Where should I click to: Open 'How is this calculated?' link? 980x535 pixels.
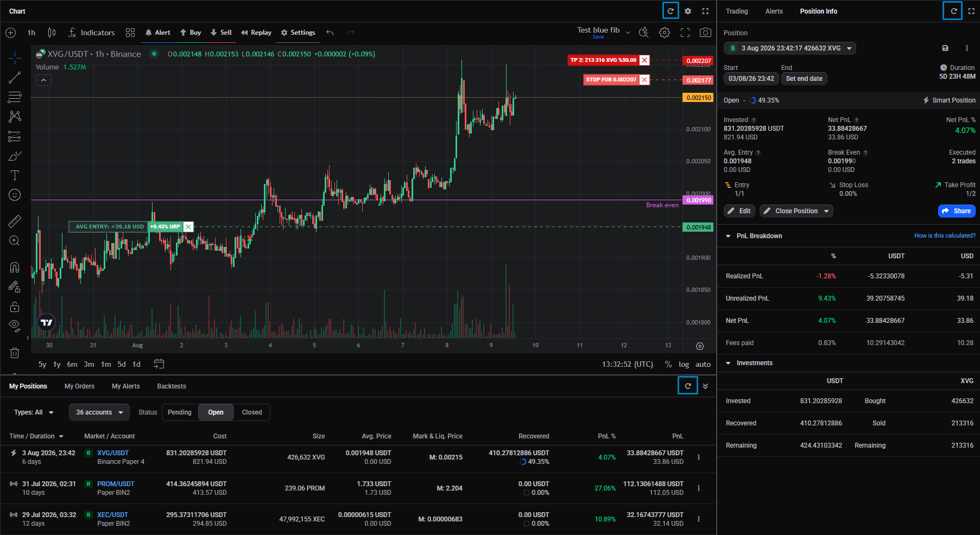tap(945, 235)
